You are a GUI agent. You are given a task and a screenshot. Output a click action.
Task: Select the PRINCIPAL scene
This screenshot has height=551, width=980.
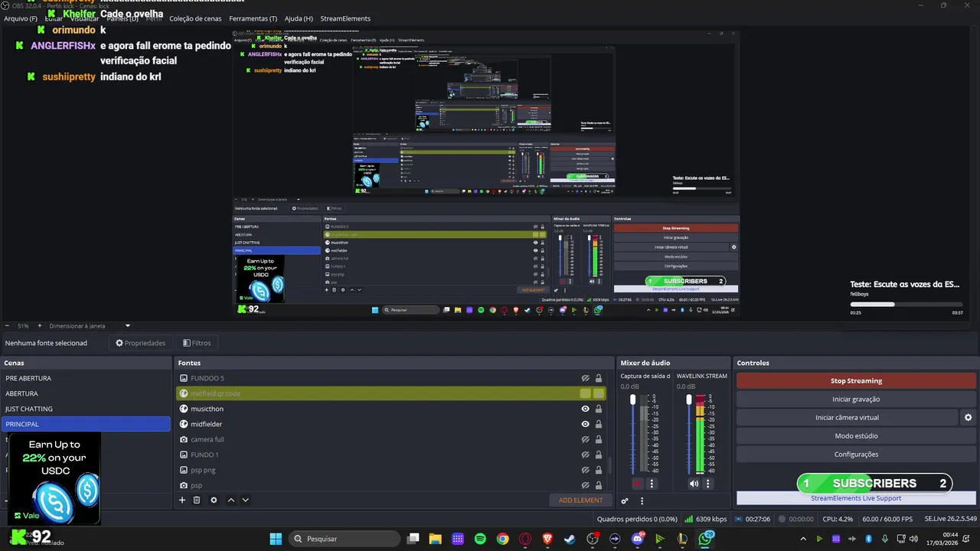pos(86,424)
